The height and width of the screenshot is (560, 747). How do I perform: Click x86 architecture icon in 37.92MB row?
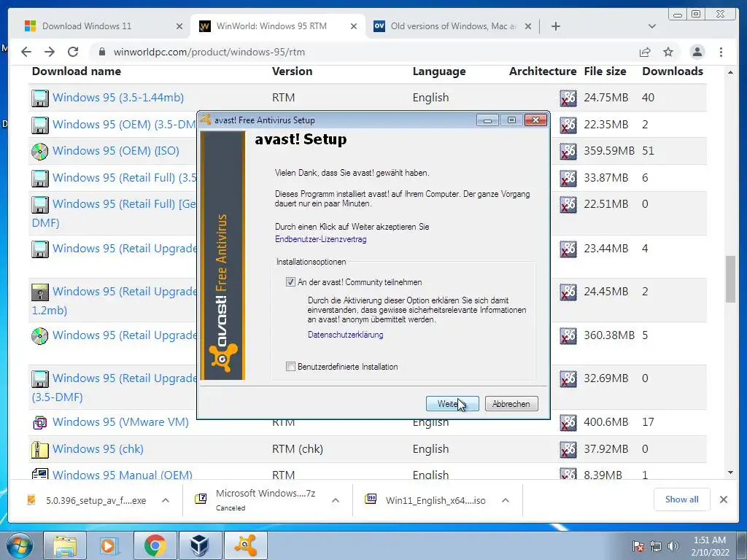click(x=568, y=449)
